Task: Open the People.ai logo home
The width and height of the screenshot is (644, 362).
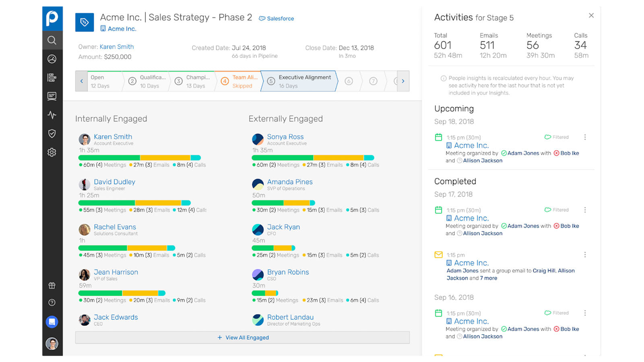Action: point(52,19)
